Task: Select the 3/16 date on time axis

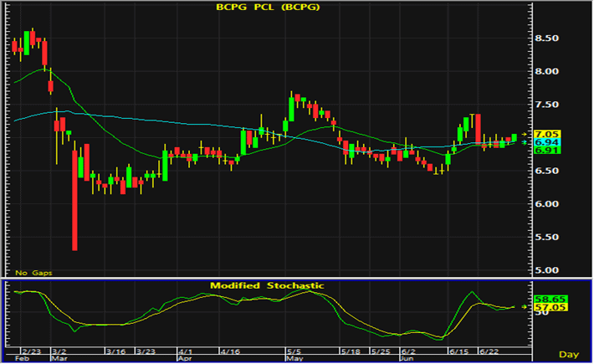Action: pos(116,351)
